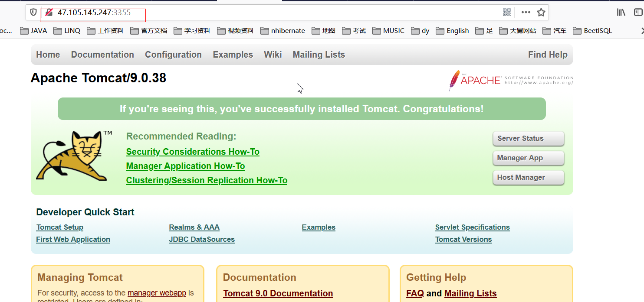Open the page actions three-dots menu

point(526,12)
